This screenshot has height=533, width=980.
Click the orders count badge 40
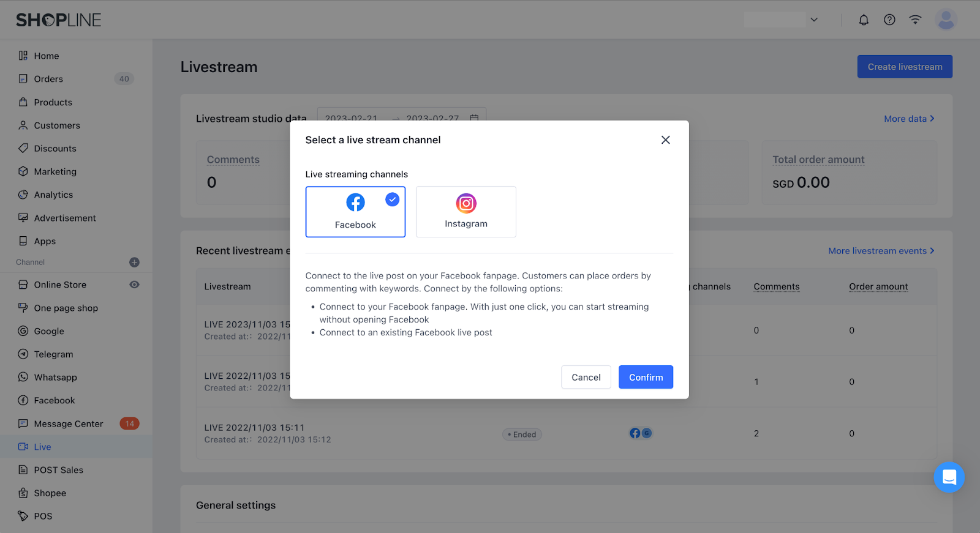[x=124, y=79]
